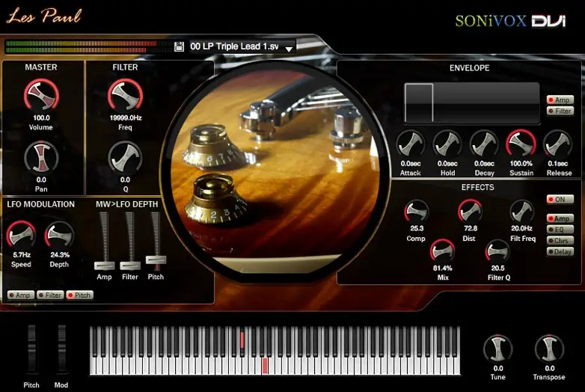This screenshot has height=392, width=585.
Task: Click the MW>LFO Depth Filter slider handle
Action: pos(130,266)
